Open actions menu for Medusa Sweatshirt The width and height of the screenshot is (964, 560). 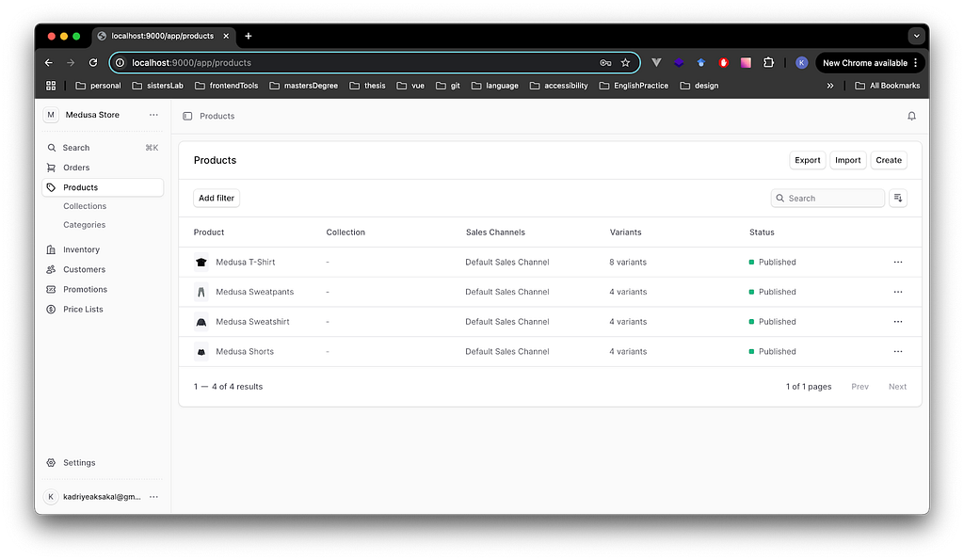(897, 322)
